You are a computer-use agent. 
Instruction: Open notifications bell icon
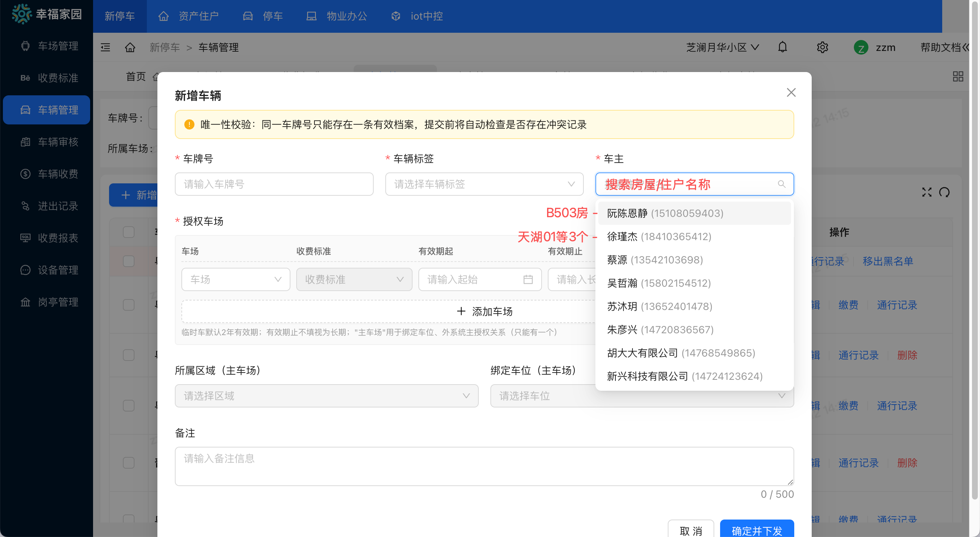pos(783,47)
